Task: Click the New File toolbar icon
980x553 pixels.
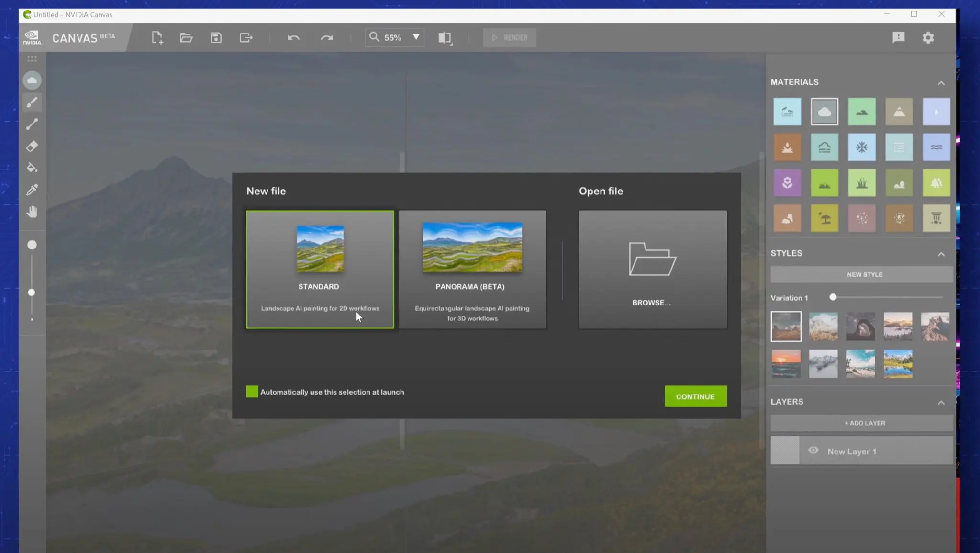Action: (x=157, y=37)
